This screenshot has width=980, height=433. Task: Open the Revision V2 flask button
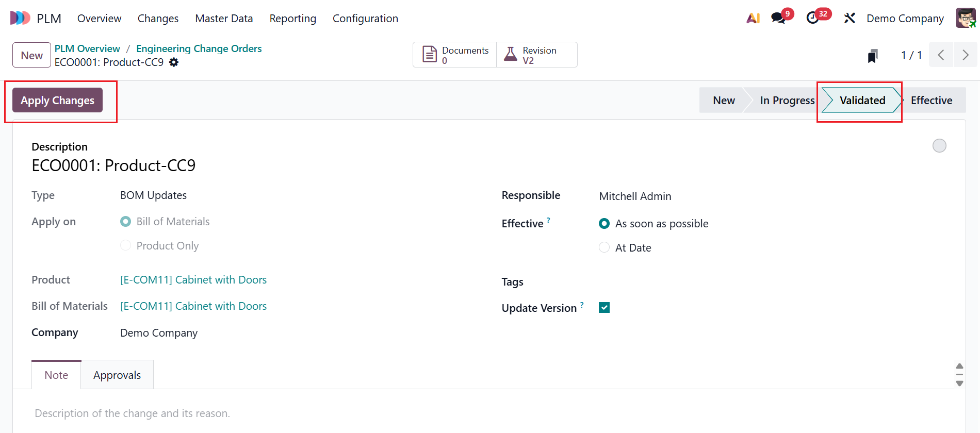(536, 55)
